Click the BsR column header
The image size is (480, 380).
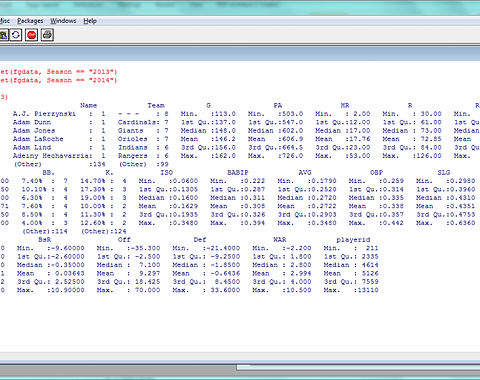point(45,239)
